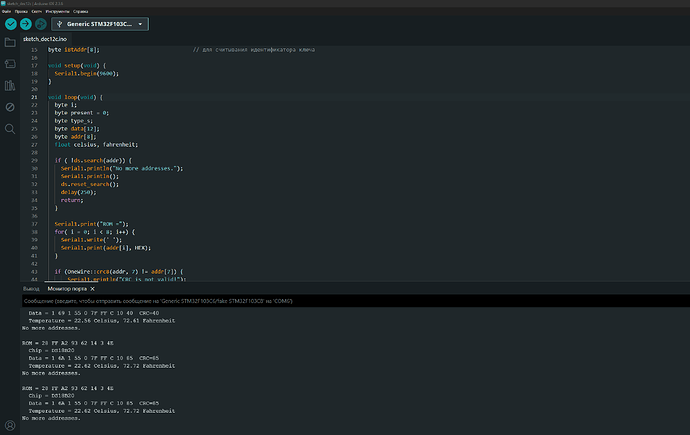The width and height of the screenshot is (690, 435).
Task: Show the Debug panel in the sidebar
Action: tap(10, 107)
